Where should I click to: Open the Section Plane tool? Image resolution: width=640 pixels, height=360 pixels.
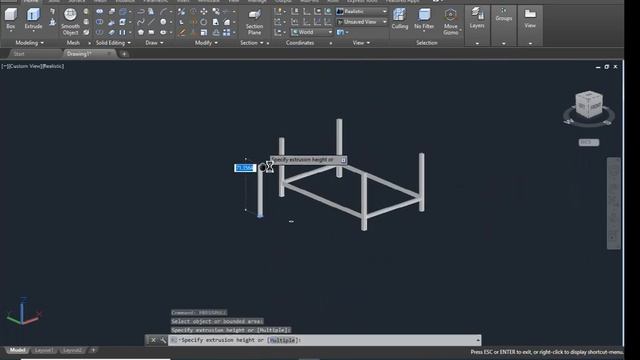point(254,22)
